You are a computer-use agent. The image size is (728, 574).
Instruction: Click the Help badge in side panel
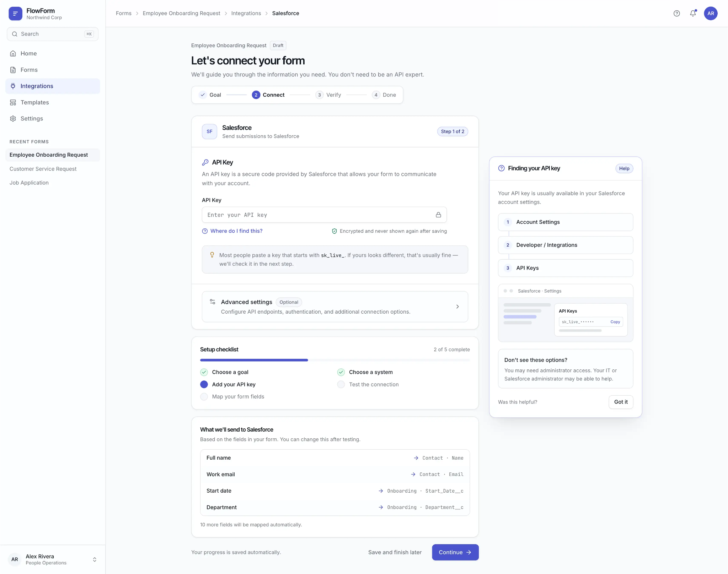tap(624, 169)
